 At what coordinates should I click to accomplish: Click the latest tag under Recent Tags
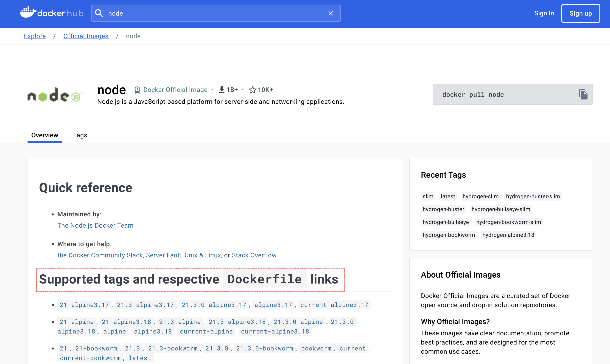click(x=448, y=196)
